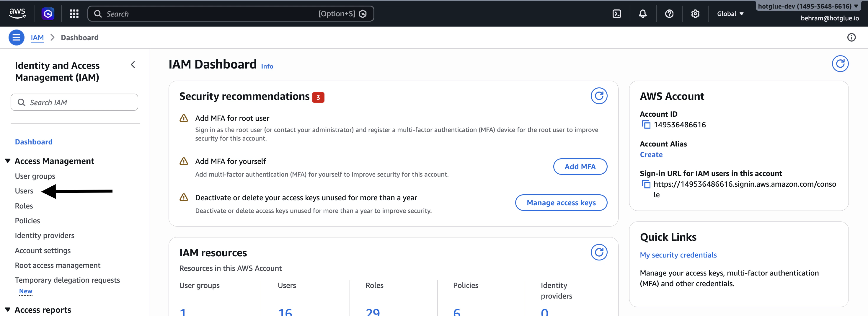Open the Amazon Q icon in header
This screenshot has height=316, width=868.
tap(48, 14)
